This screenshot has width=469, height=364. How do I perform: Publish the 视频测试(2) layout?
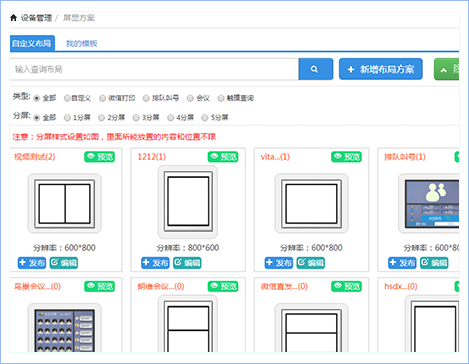point(32,263)
